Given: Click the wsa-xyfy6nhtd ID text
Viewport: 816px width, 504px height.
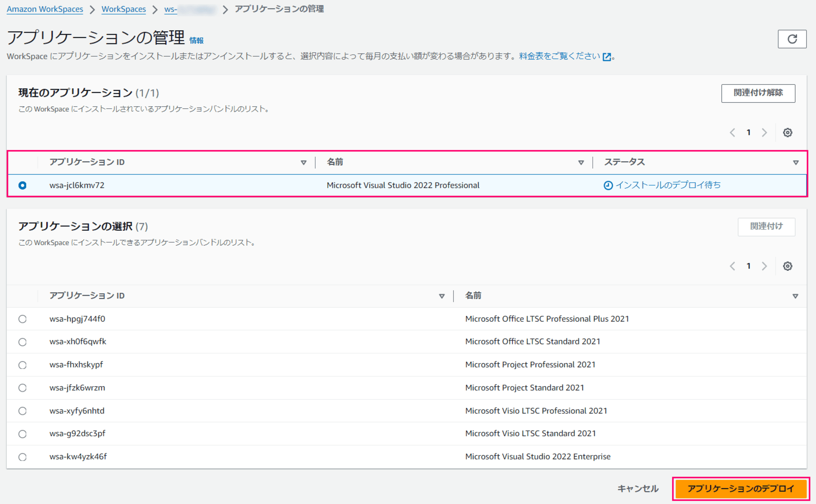Looking at the screenshot, I should tap(77, 411).
